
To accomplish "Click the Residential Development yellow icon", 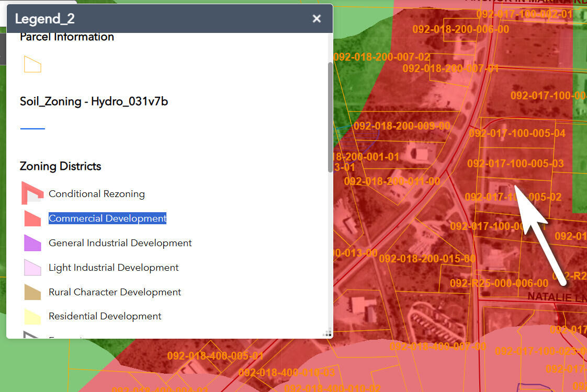I will tap(32, 316).
